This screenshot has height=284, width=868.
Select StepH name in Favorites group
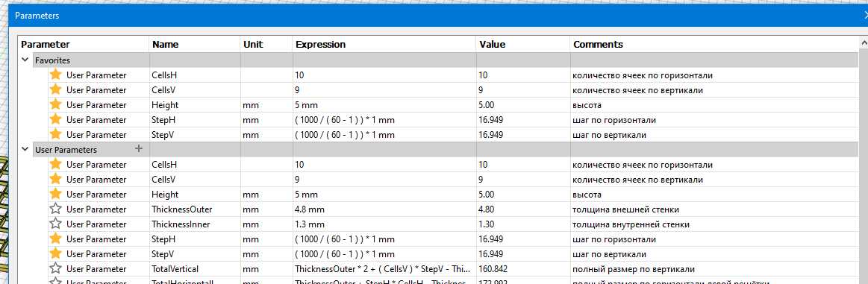(x=195, y=120)
